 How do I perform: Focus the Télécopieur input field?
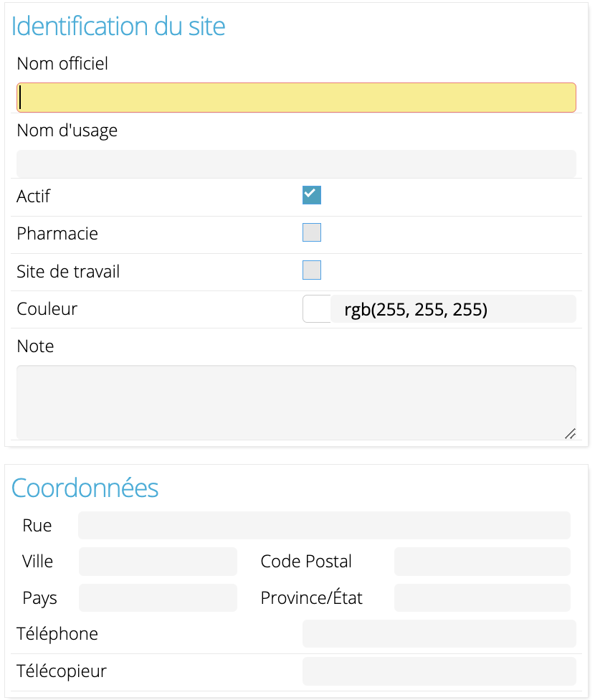click(x=439, y=671)
